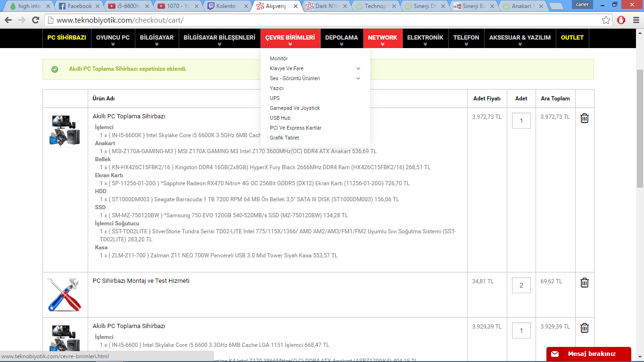The height and width of the screenshot is (362, 644).
Task: Switch to the Technop tab
Action: tap(376, 6)
